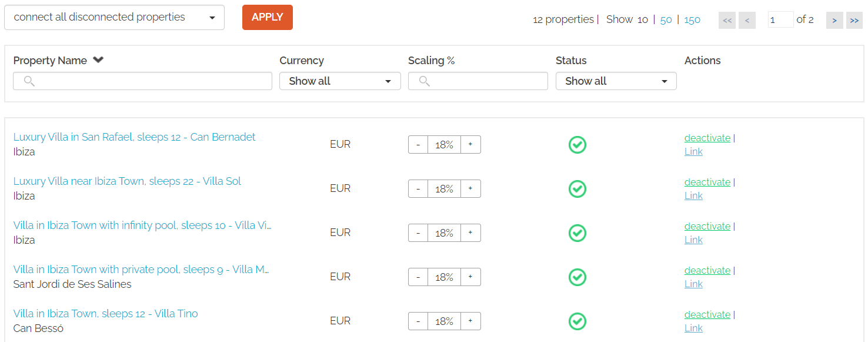Click the orange APPLY button
The image size is (868, 342).
(268, 17)
